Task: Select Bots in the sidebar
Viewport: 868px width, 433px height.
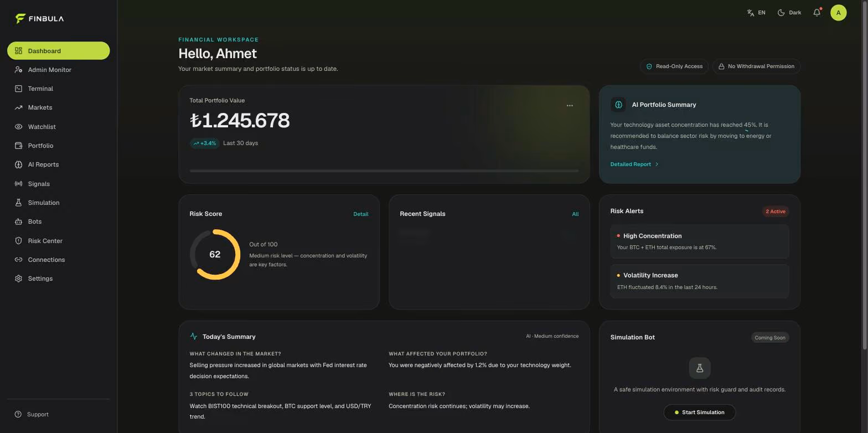Action: tap(58, 221)
